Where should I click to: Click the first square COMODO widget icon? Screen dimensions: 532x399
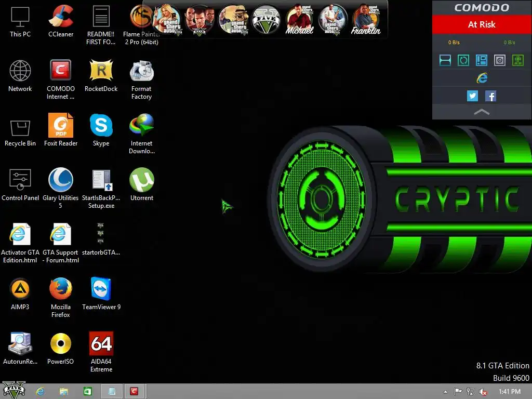tap(445, 60)
